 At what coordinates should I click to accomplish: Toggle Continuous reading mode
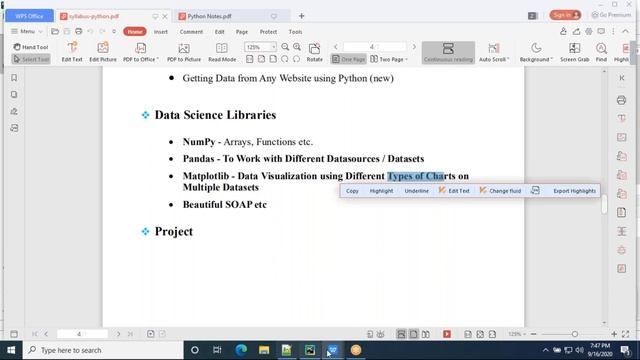(448, 52)
